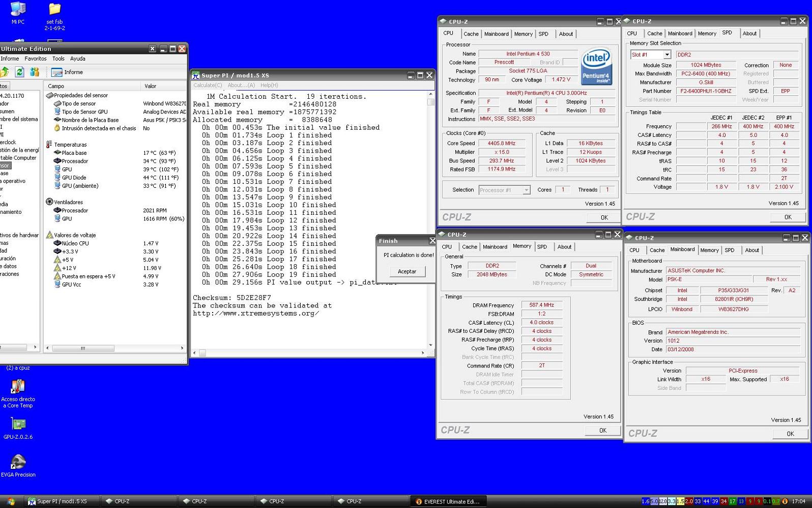Click OK in the CPU-Z Memory timings window

tap(602, 430)
